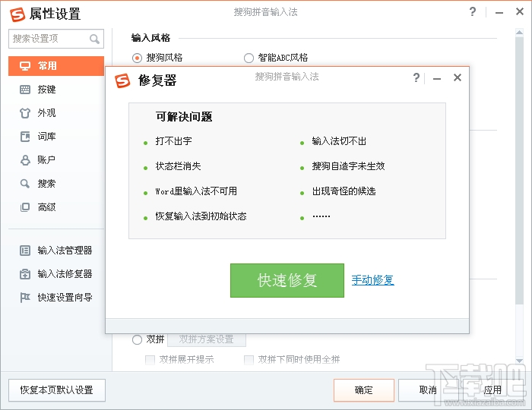This screenshot has width=532, height=410.
Task: Click the list icon beside 输入法管理器
Action: 25,251
